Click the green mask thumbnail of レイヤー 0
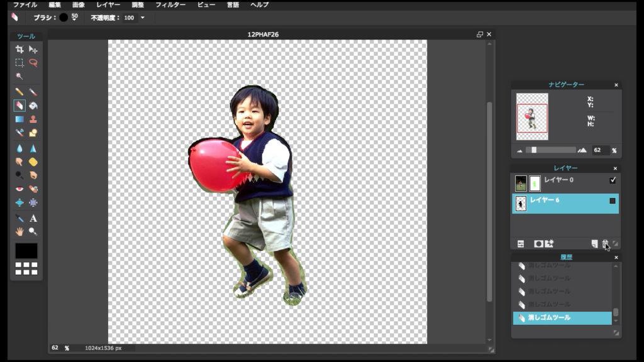This screenshot has width=644, height=362. [535, 184]
